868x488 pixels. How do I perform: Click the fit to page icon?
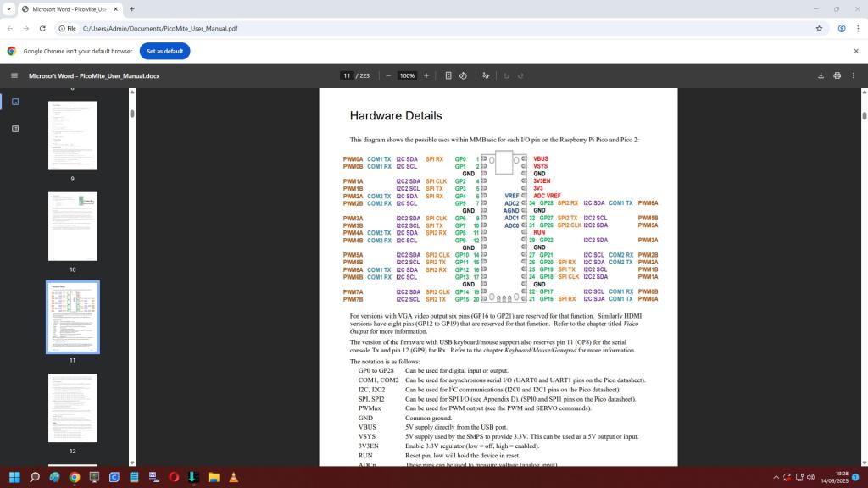click(448, 75)
